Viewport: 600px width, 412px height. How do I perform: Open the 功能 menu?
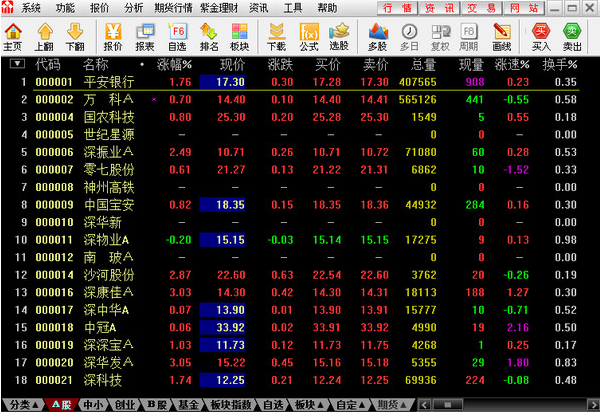[x=65, y=8]
